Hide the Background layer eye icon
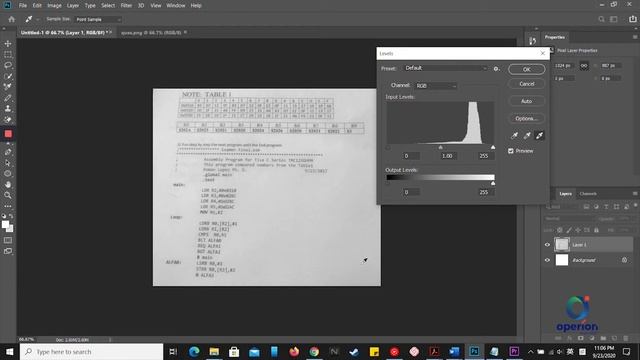640x360 pixels. tap(547, 260)
